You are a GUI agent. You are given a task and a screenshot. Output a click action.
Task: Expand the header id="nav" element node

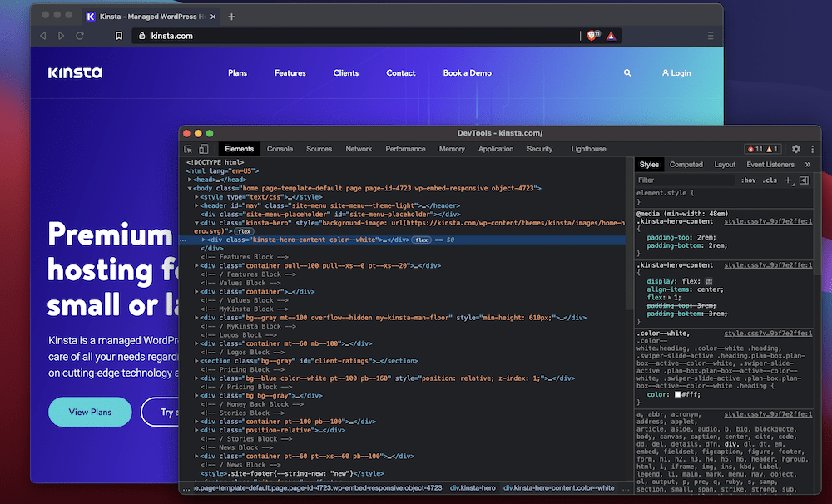coord(197,205)
